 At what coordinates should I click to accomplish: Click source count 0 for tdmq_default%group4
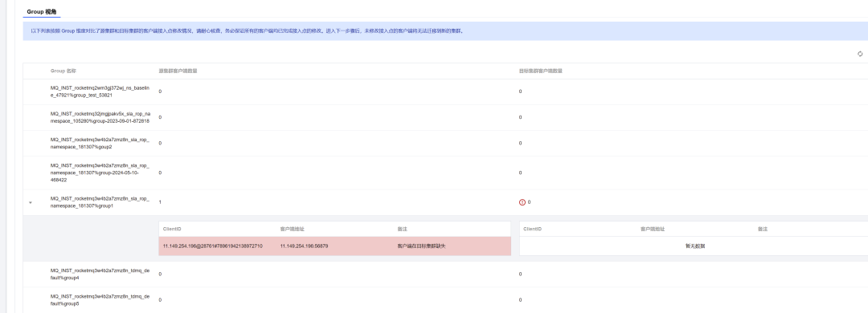tap(160, 274)
